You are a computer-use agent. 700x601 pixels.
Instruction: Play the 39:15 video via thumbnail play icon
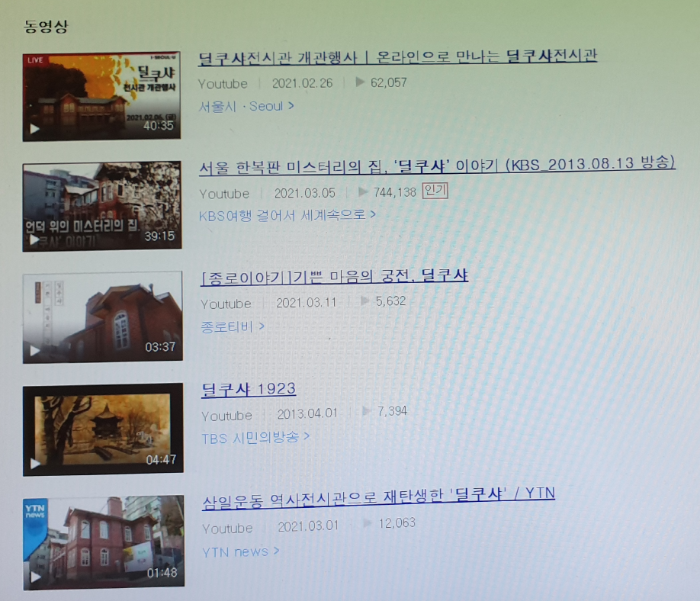coord(34,239)
